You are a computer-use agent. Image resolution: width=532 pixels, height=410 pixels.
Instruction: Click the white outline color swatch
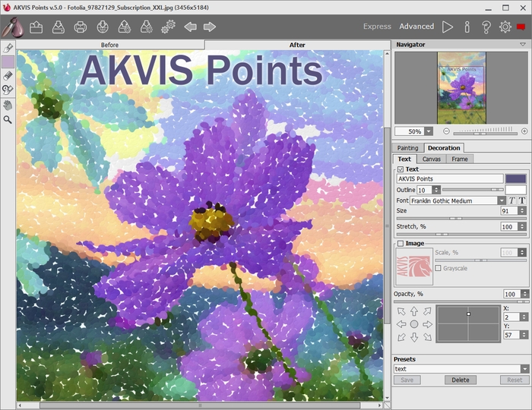(x=516, y=190)
